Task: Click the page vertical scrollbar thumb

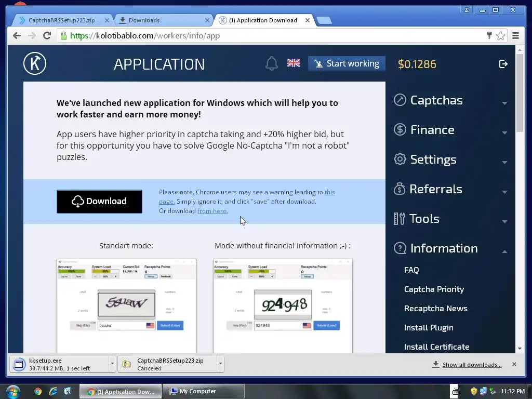Action: coord(520,92)
